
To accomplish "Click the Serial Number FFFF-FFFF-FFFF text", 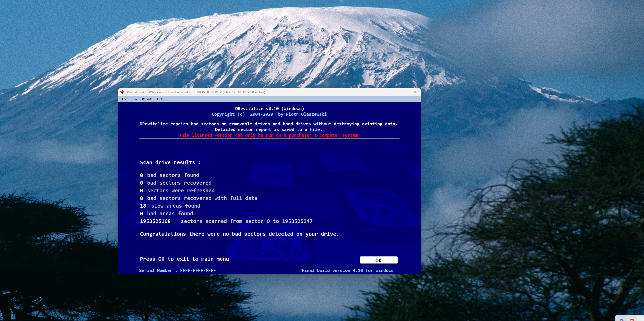I will pyautogui.click(x=177, y=270).
